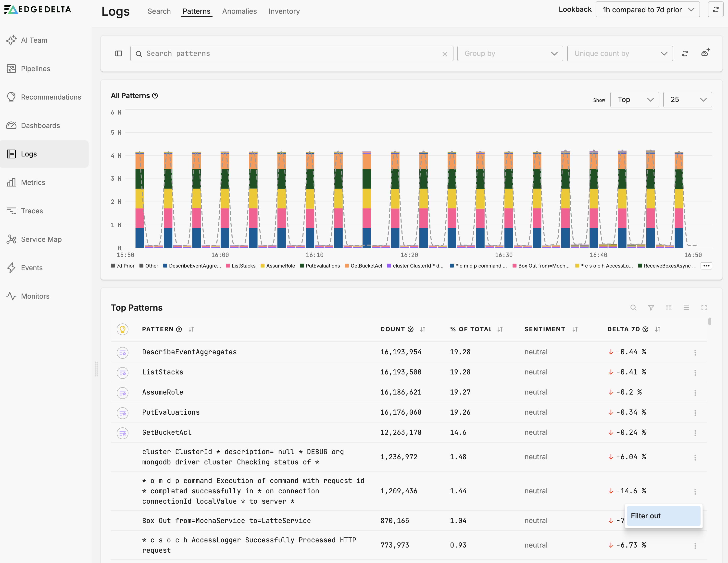
Task: Click the refresh button at top right
Action: (x=715, y=9)
